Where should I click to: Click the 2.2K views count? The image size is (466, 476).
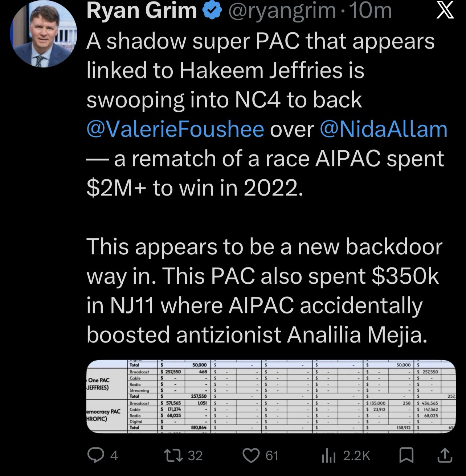click(356, 455)
